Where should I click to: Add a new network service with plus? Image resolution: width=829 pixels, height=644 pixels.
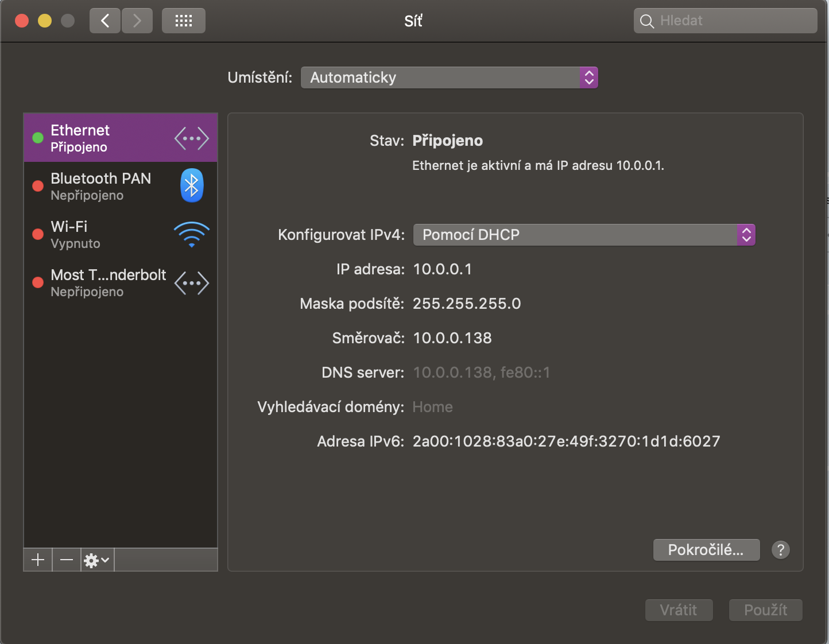[38, 560]
